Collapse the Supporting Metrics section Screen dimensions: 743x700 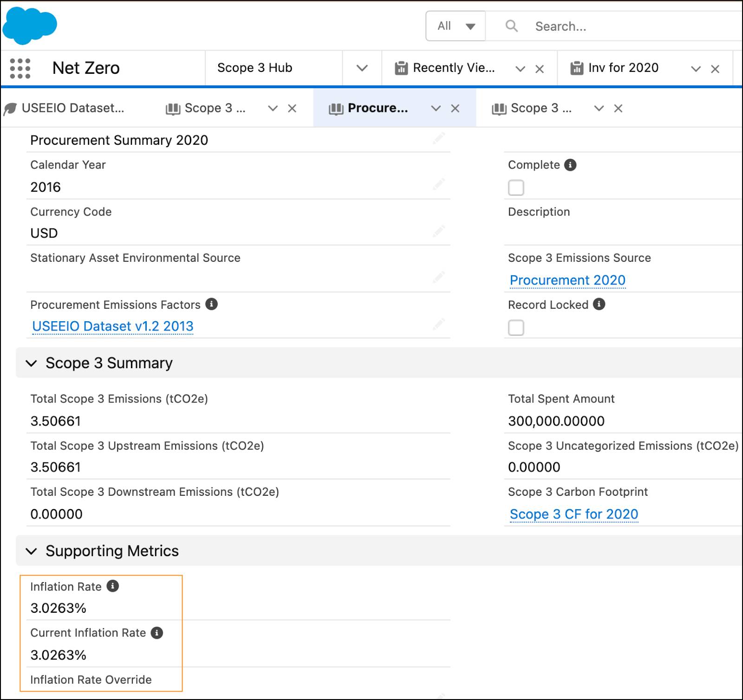pos(31,551)
